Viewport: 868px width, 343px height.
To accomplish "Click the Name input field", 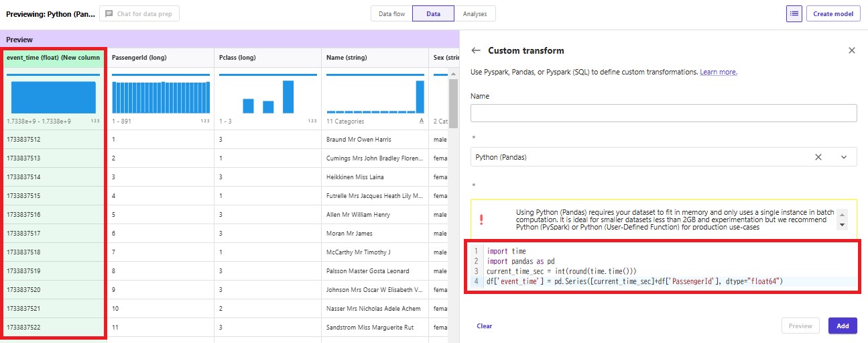I will tap(664, 113).
